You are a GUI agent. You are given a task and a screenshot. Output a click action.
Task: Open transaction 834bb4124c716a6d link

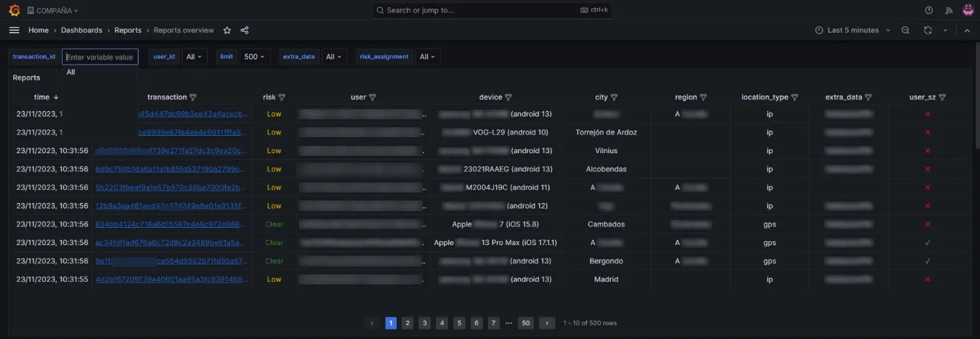pyautogui.click(x=172, y=224)
